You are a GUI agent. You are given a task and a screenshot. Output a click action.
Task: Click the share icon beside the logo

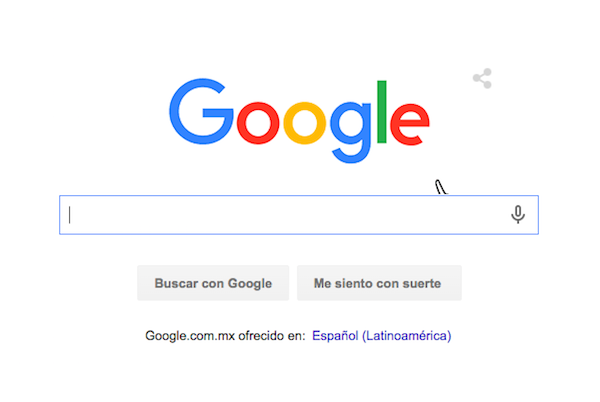coord(482,78)
